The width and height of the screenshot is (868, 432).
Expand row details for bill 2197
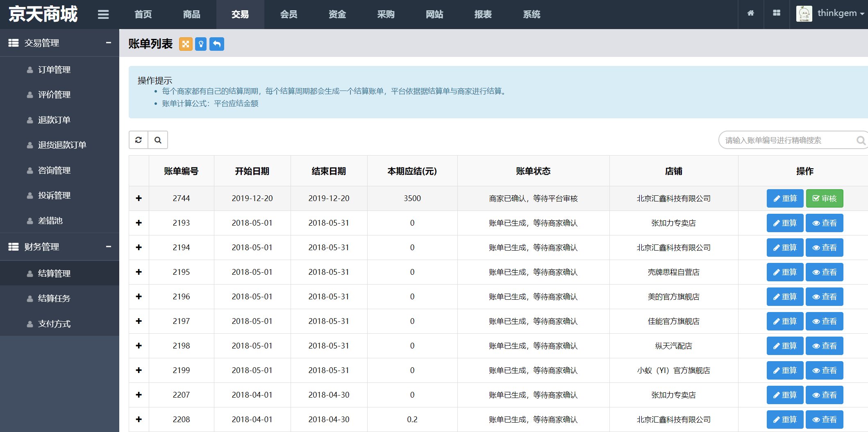pyautogui.click(x=139, y=321)
